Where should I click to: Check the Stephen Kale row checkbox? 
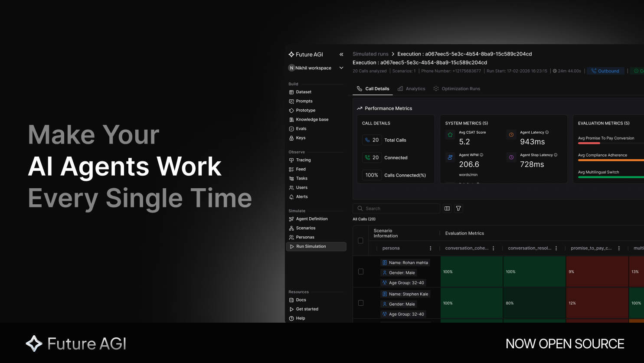pyautogui.click(x=361, y=303)
